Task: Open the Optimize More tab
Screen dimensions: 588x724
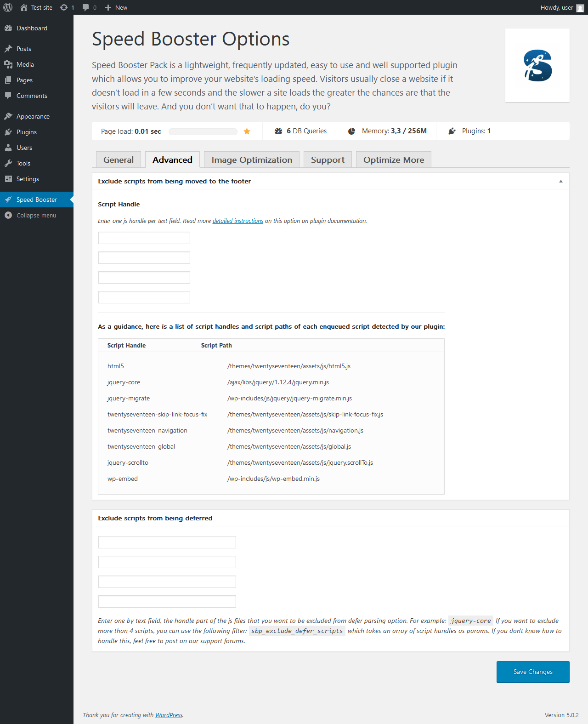Action: 394,160
